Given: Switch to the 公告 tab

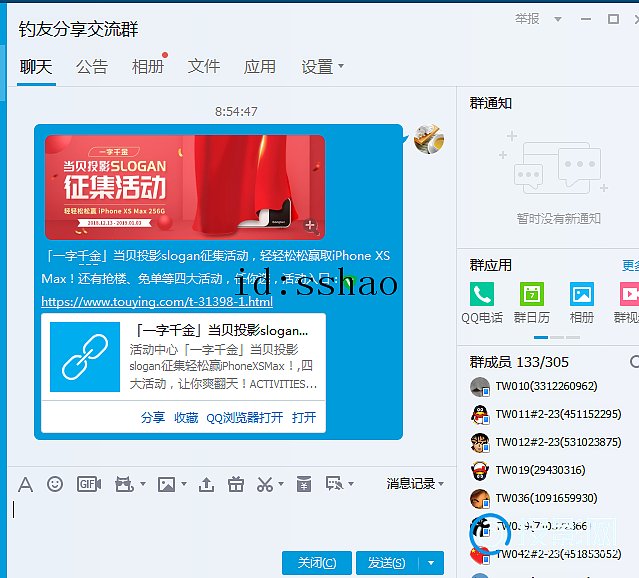Looking at the screenshot, I should [92, 67].
